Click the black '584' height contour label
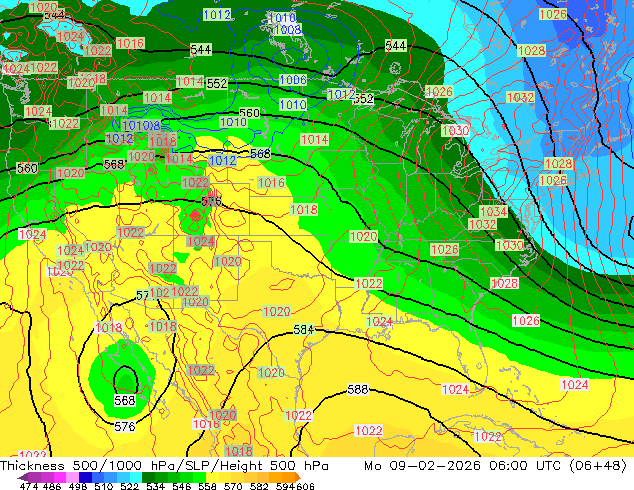Screen dimensions: 634x490 coord(304,330)
